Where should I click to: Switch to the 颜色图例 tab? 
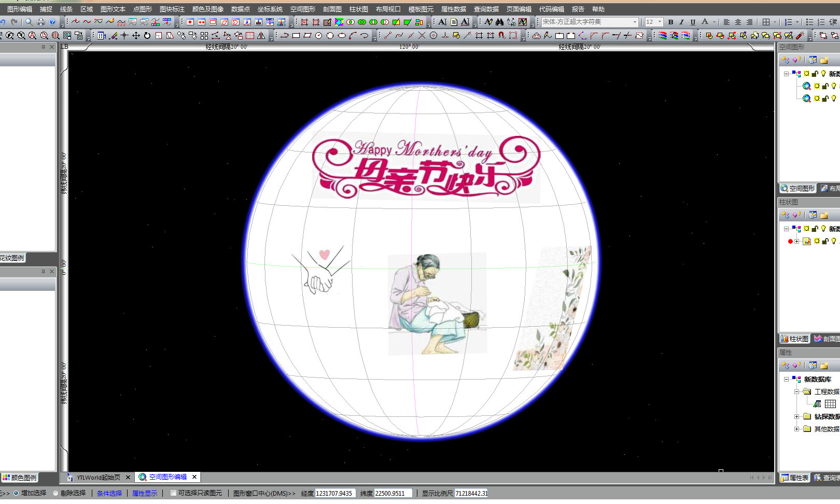tap(20, 478)
